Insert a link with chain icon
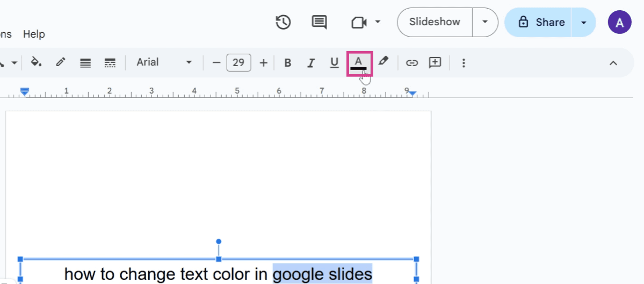This screenshot has width=644, height=284. point(411,63)
